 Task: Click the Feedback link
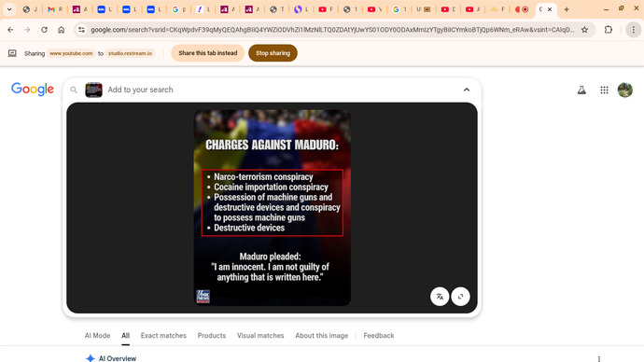click(379, 335)
